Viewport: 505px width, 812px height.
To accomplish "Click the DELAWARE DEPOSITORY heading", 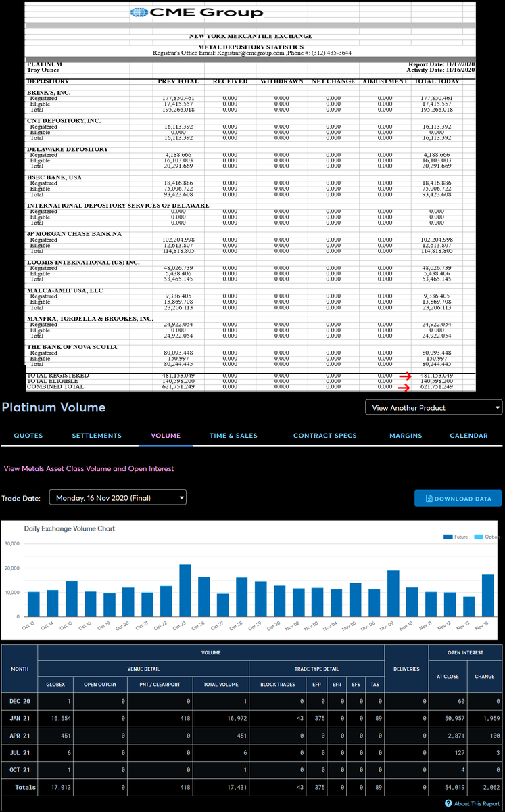I will [x=68, y=149].
